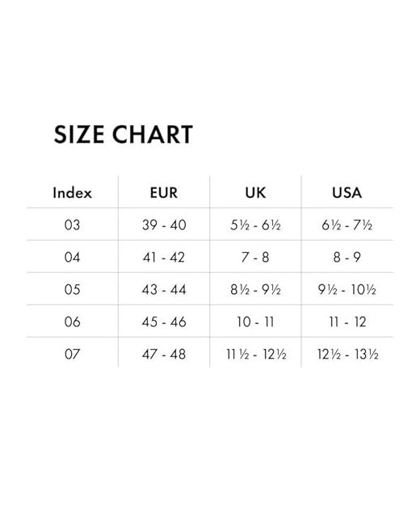Click index 04 row label

point(73,257)
